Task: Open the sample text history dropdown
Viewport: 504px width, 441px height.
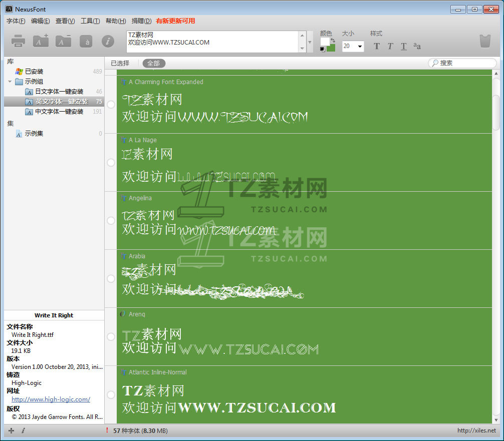Action: (x=310, y=42)
